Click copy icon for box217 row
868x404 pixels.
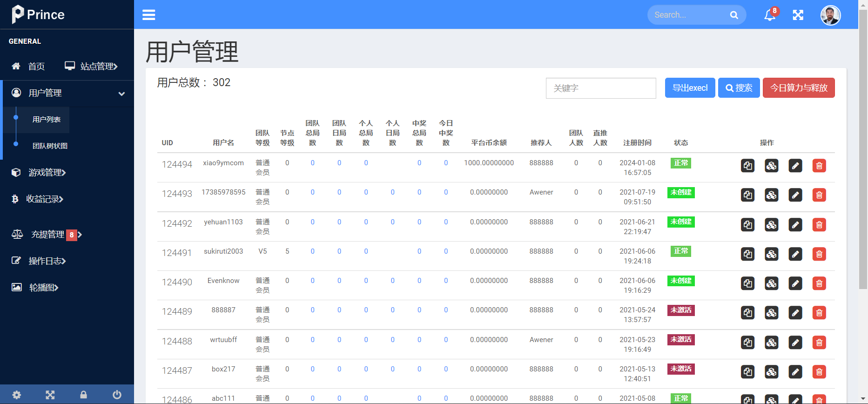748,372
